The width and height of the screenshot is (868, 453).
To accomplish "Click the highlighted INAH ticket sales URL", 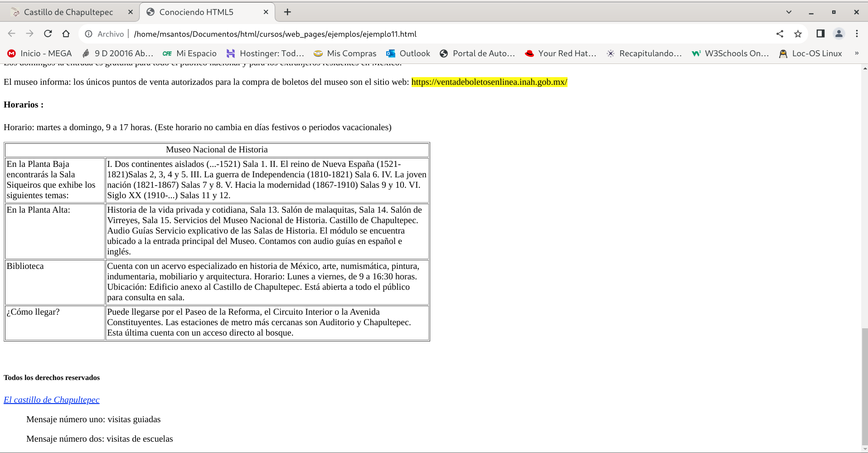I will pos(489,82).
